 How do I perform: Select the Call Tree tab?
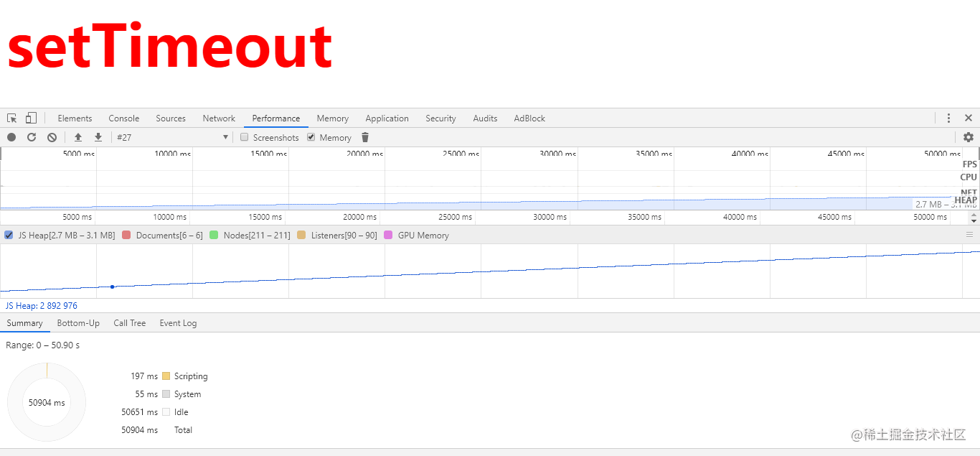pyautogui.click(x=130, y=323)
